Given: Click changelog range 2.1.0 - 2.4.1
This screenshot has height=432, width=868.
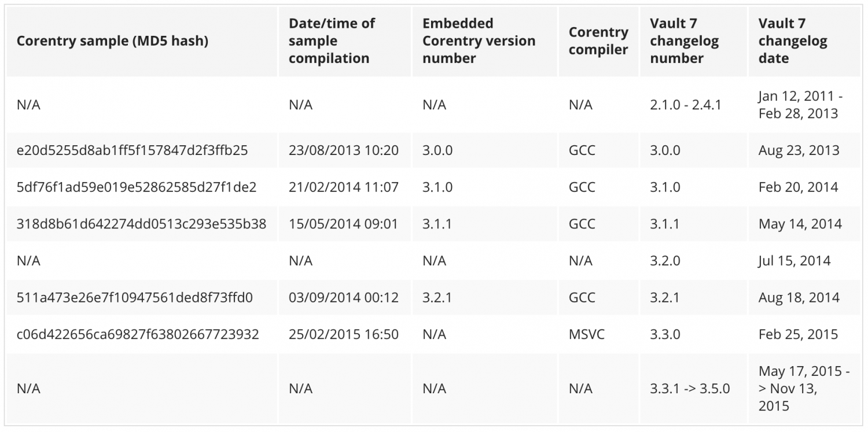Looking at the screenshot, I should 686,105.
